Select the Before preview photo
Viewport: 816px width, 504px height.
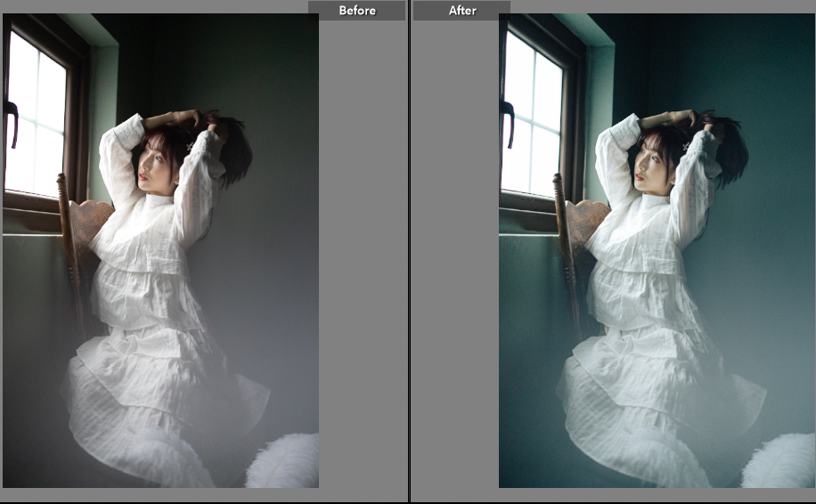pyautogui.click(x=160, y=249)
